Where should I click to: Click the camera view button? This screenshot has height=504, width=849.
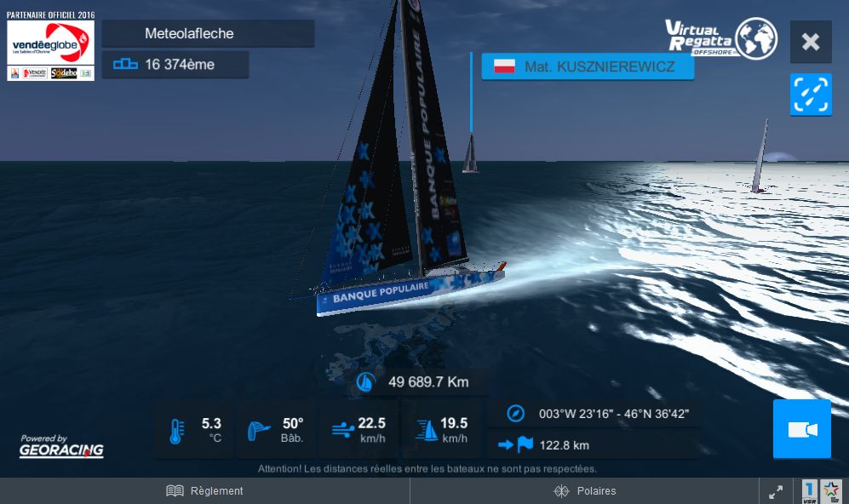pos(802,429)
